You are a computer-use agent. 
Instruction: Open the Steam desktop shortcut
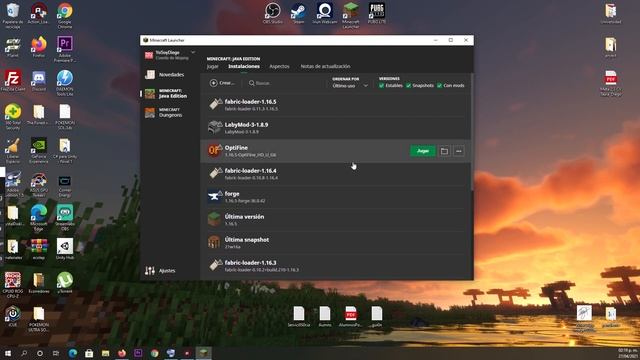click(298, 13)
